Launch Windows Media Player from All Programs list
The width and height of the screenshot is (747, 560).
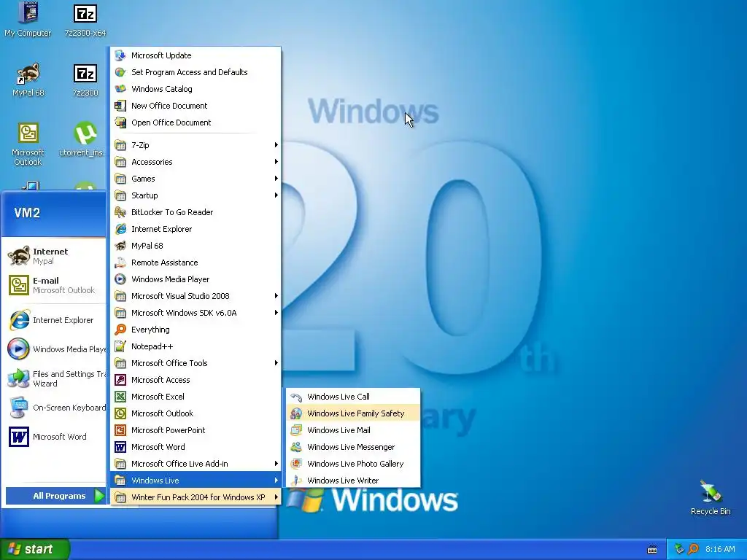[196, 279]
